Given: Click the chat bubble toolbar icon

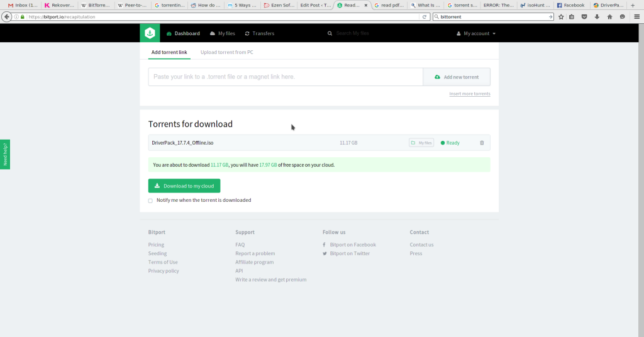Looking at the screenshot, I should tap(622, 17).
